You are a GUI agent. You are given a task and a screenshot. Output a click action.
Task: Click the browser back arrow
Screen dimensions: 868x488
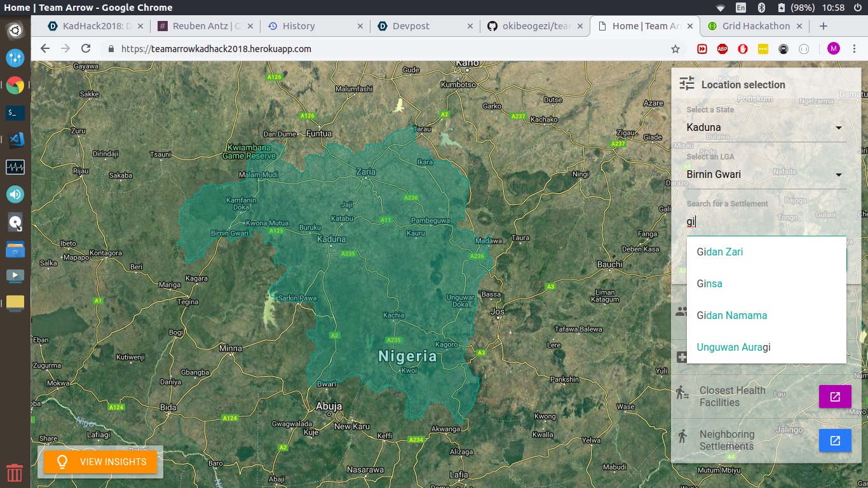44,49
